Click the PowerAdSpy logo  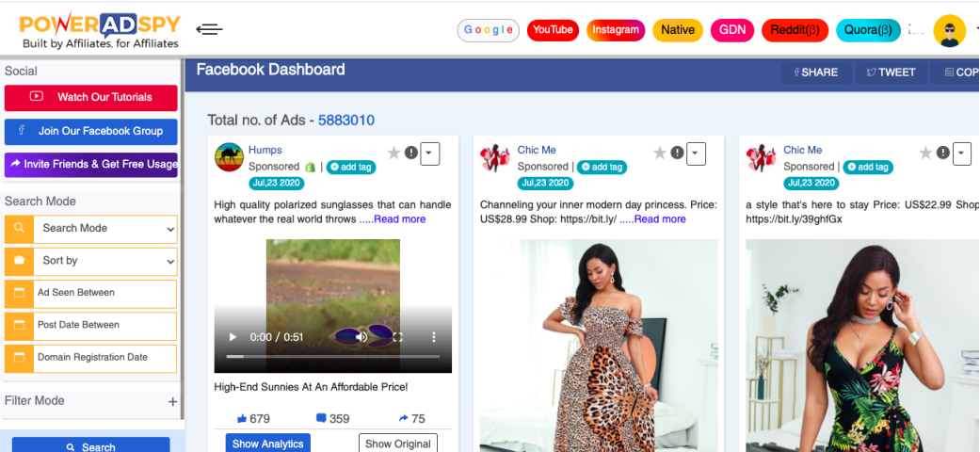click(100, 30)
